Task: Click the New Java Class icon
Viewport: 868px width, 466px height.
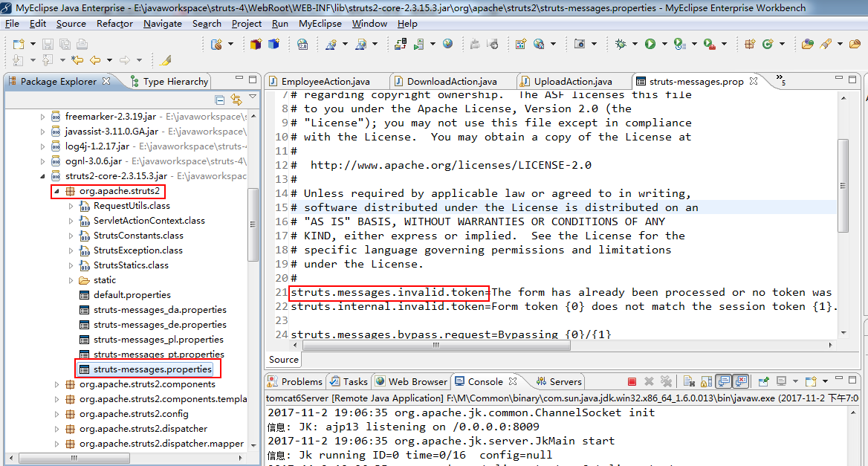Action: click(767, 44)
